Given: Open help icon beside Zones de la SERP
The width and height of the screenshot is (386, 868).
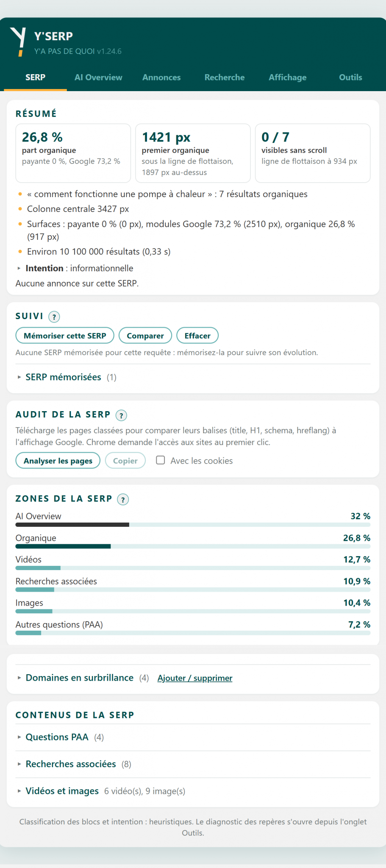Looking at the screenshot, I should (123, 499).
